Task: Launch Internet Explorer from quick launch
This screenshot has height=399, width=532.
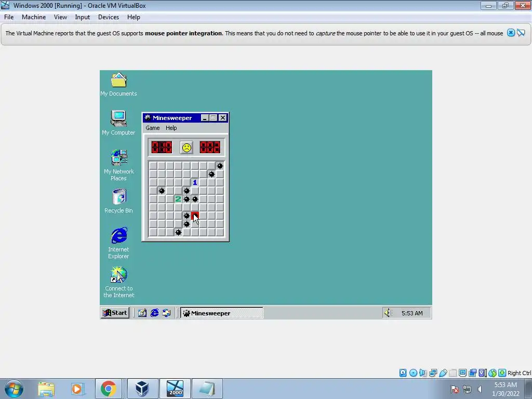Action: 154,313
